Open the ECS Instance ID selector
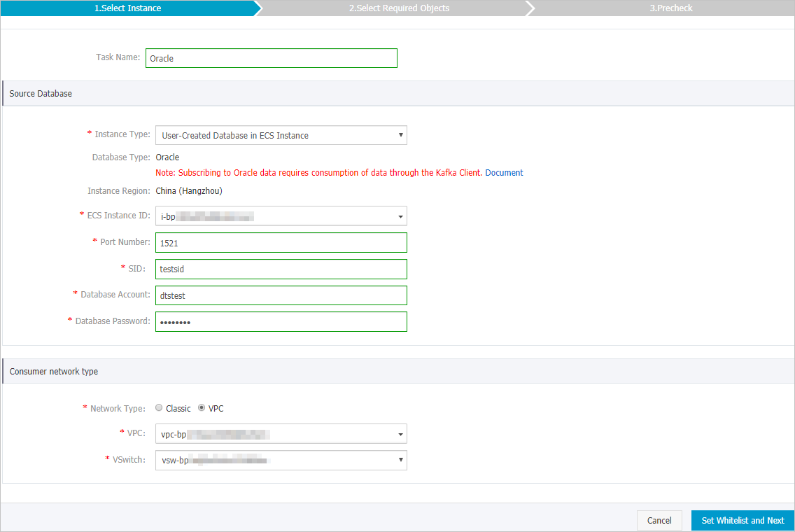The image size is (795, 532). (x=280, y=216)
